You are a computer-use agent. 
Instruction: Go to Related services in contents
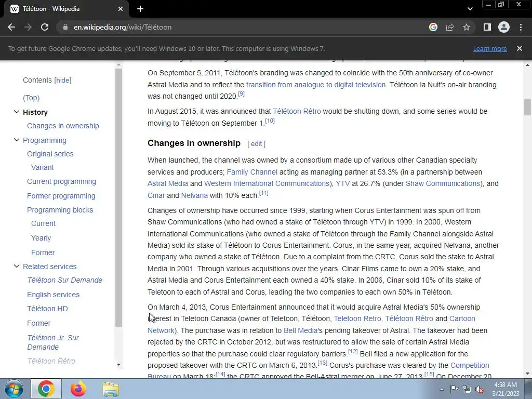coord(49,267)
